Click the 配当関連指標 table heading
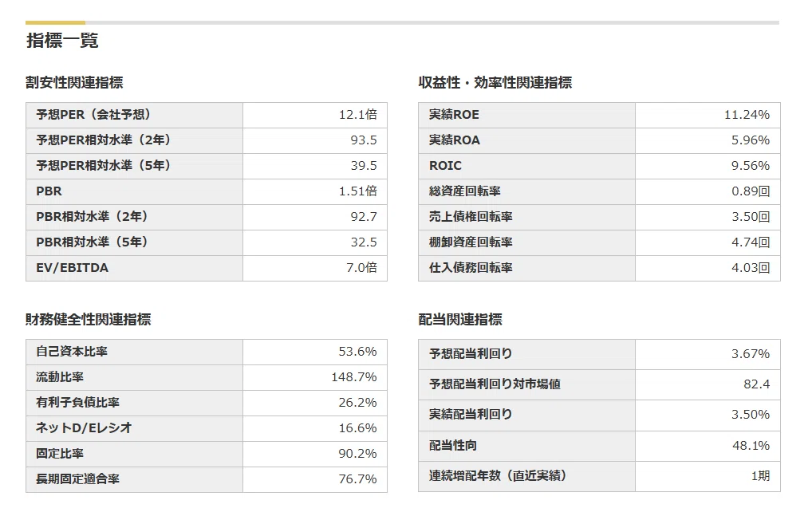This screenshot has height=508, width=812. click(460, 319)
